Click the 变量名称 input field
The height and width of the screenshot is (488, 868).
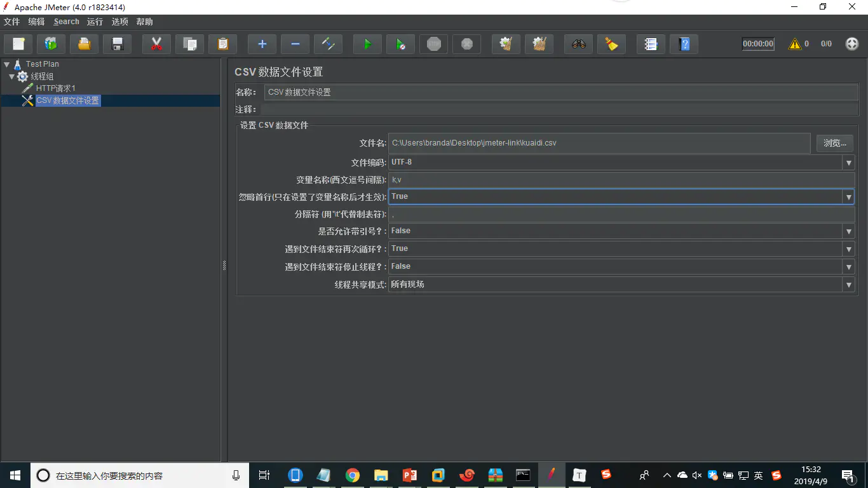click(x=621, y=180)
